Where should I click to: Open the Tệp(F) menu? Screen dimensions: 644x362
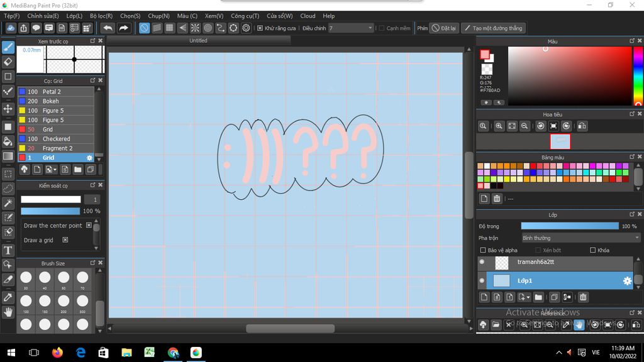[x=11, y=16]
